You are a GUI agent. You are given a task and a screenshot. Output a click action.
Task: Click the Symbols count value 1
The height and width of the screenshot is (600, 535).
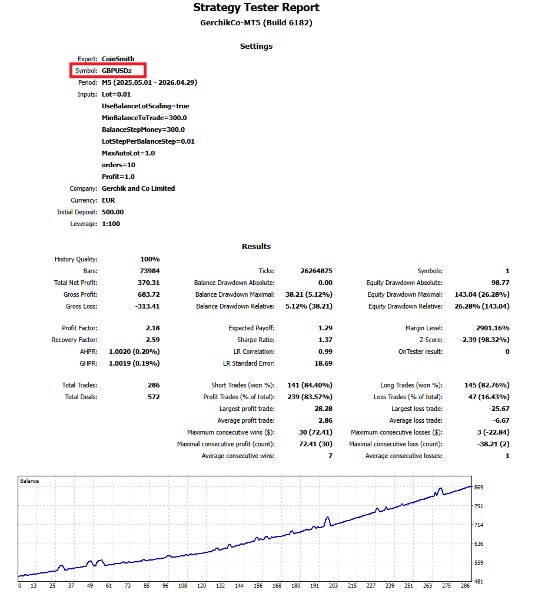coord(507,271)
